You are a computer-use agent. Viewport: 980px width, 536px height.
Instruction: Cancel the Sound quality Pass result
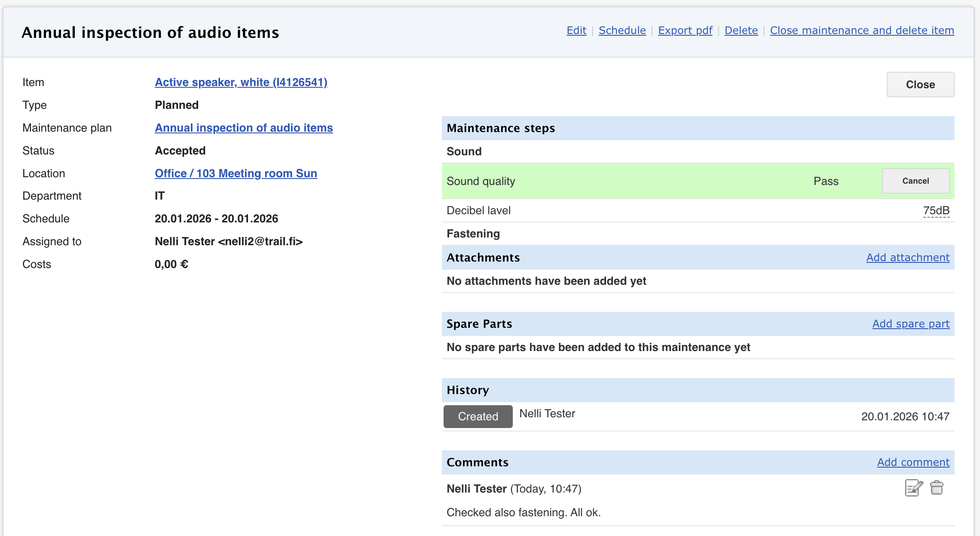point(916,181)
